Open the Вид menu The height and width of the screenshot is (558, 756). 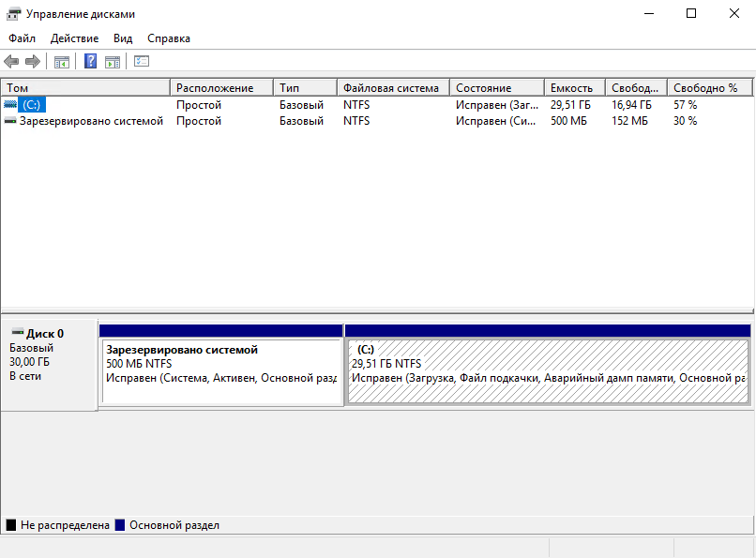[x=123, y=38]
